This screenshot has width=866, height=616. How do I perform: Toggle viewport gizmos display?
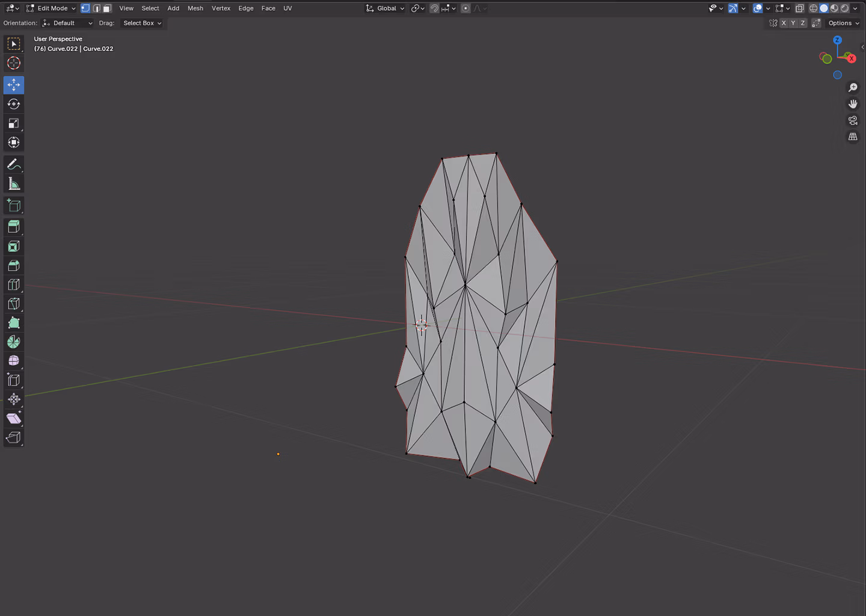[x=733, y=8]
